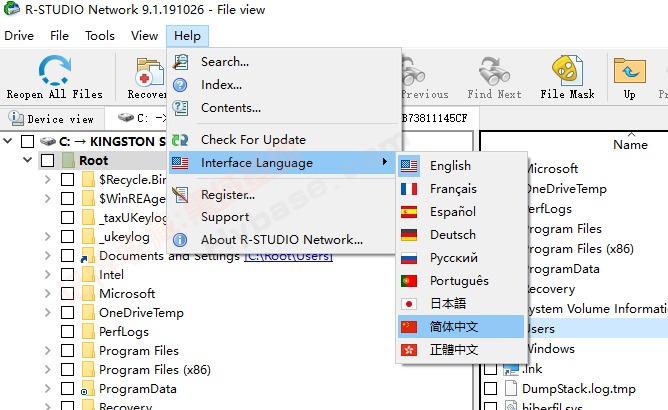The height and width of the screenshot is (410, 668).
Task: Click the Up folder icon
Action: click(630, 71)
